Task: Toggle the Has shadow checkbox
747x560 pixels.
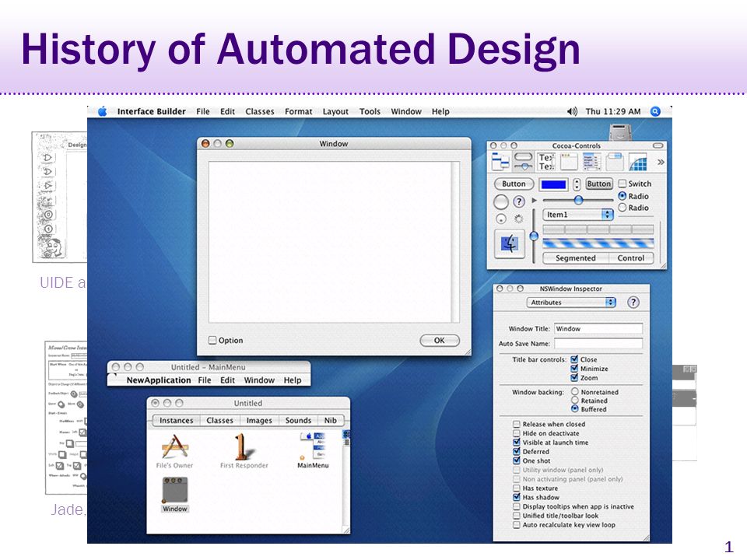Action: (517, 497)
